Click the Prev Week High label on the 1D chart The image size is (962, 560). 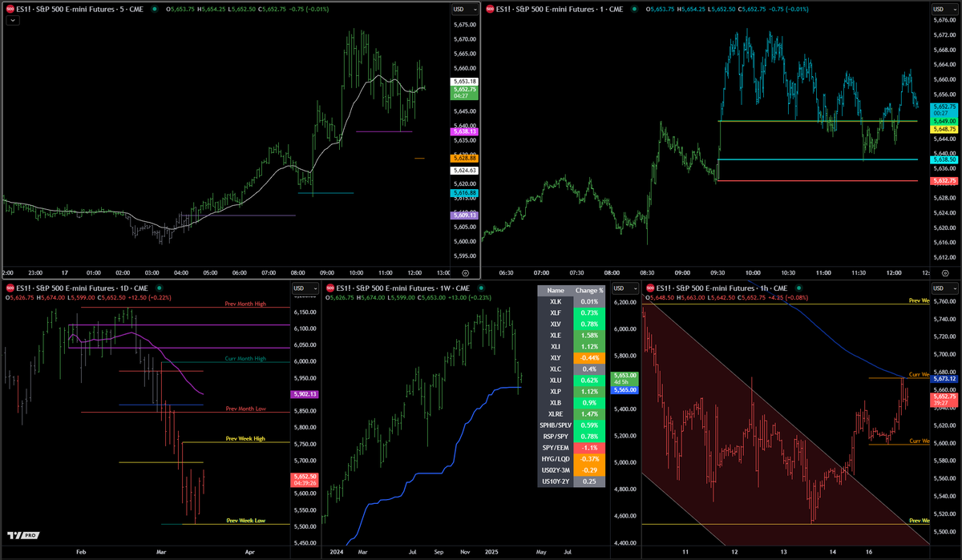tap(245, 439)
